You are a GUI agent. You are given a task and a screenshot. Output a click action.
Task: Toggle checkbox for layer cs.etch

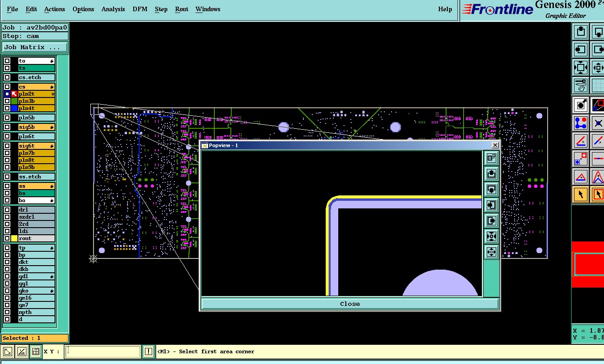click(7, 77)
